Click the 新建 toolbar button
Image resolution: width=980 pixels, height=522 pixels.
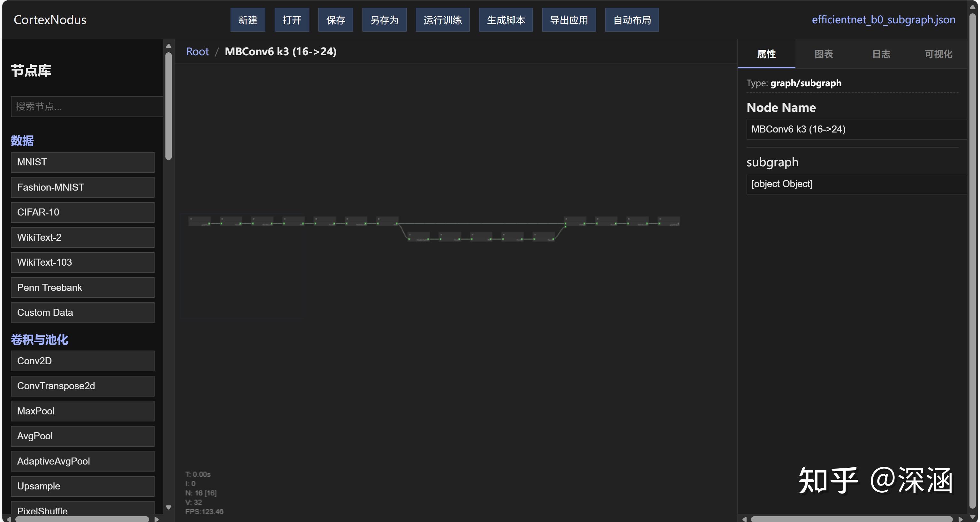pyautogui.click(x=248, y=20)
